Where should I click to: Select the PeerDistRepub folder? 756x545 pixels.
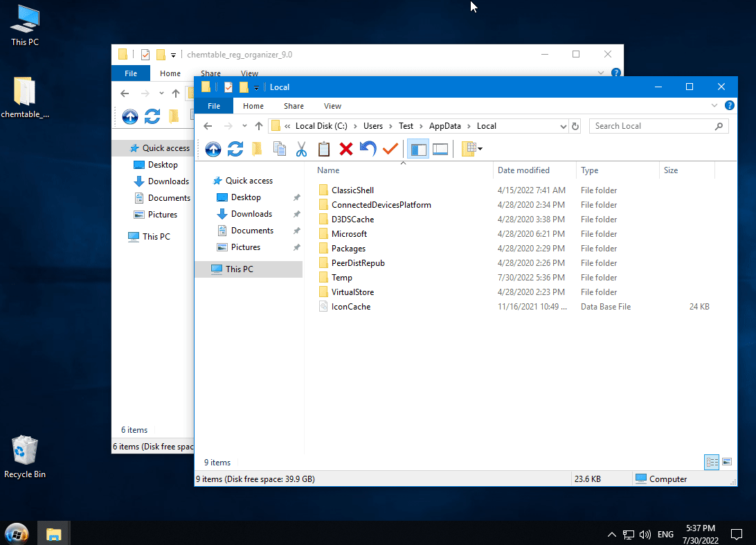click(x=358, y=263)
